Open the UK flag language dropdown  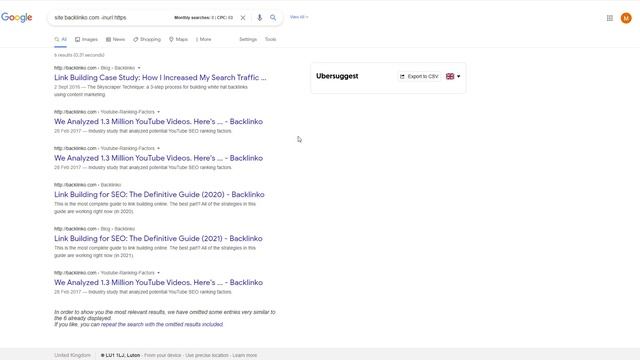[x=453, y=76]
